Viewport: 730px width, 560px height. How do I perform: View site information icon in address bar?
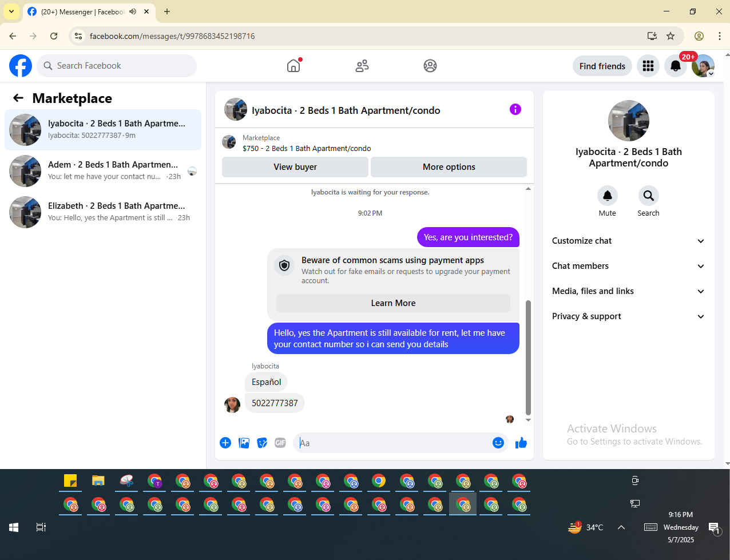point(79,36)
